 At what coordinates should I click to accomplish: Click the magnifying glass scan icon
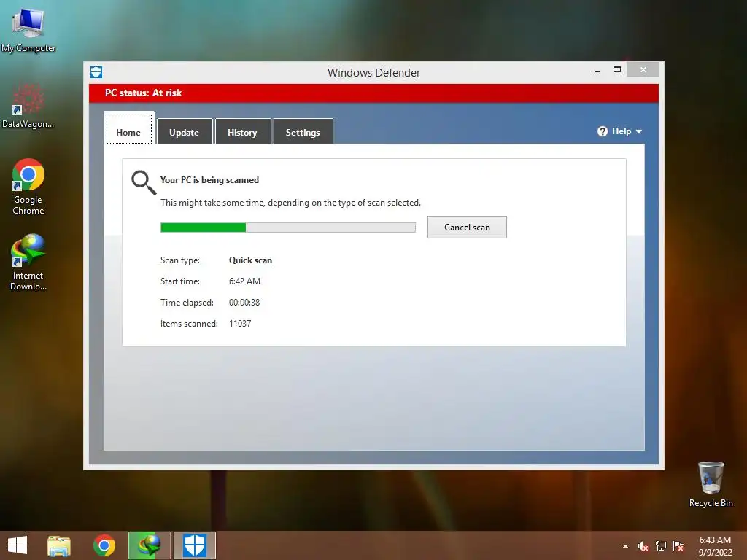pos(144,182)
